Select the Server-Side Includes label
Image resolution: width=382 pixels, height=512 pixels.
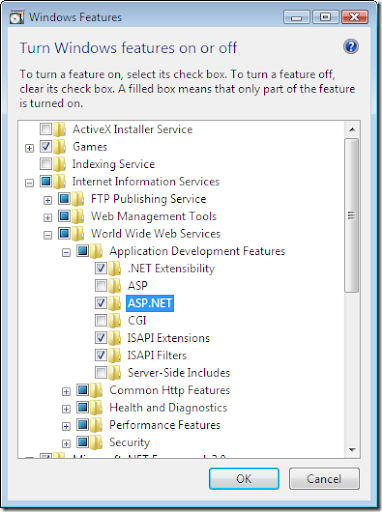point(179,372)
